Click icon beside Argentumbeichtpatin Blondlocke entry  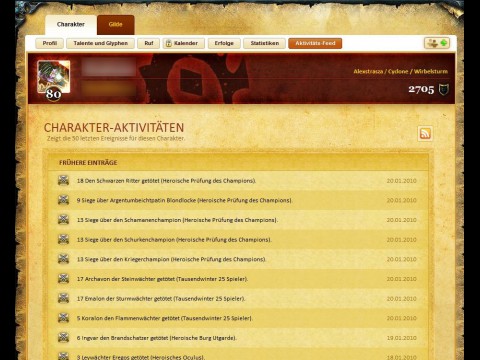point(63,200)
